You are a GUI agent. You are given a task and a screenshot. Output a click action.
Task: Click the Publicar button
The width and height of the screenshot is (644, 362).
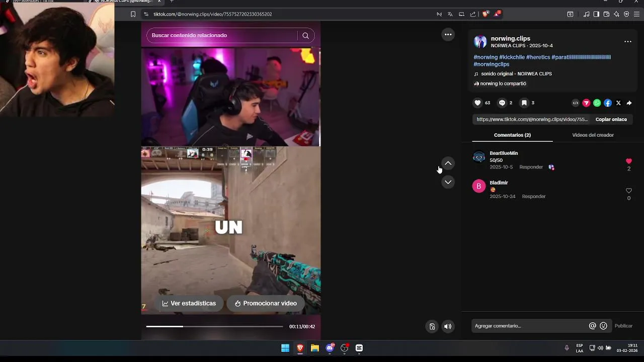tap(623, 326)
